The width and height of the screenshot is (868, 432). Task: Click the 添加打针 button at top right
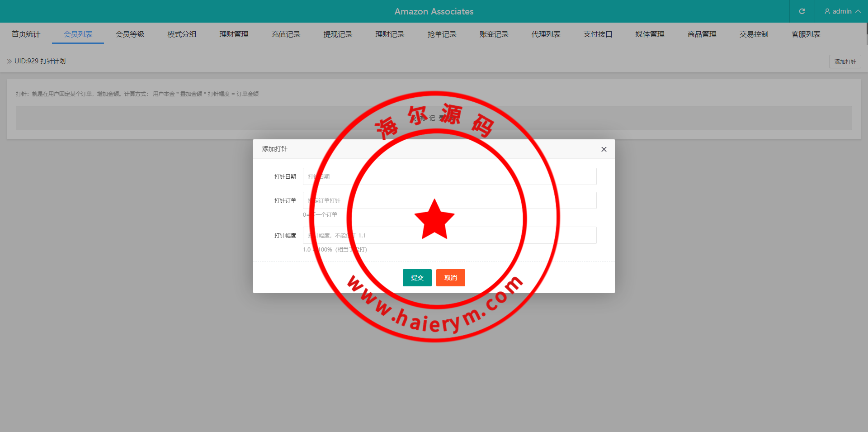point(845,62)
